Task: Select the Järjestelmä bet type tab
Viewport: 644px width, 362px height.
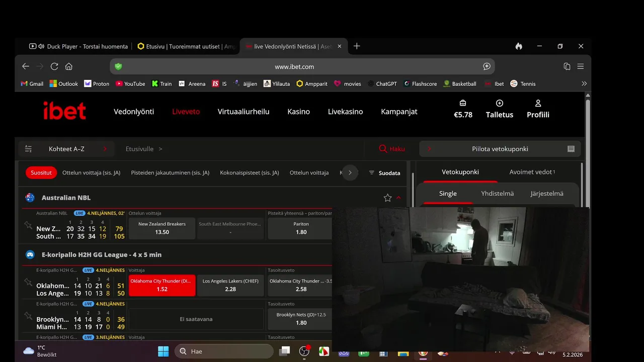Action: [547, 194]
